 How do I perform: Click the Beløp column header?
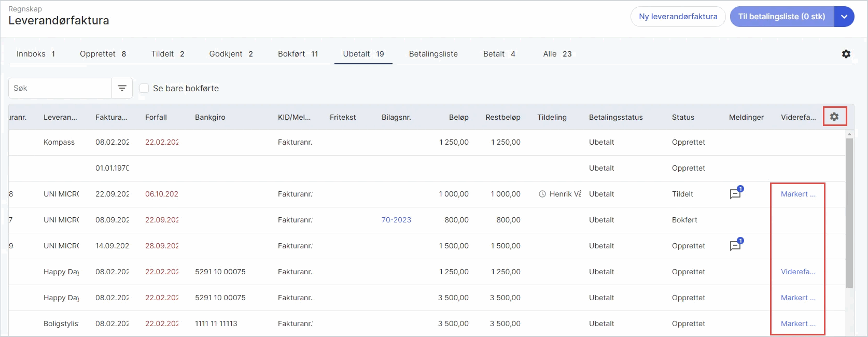click(459, 117)
